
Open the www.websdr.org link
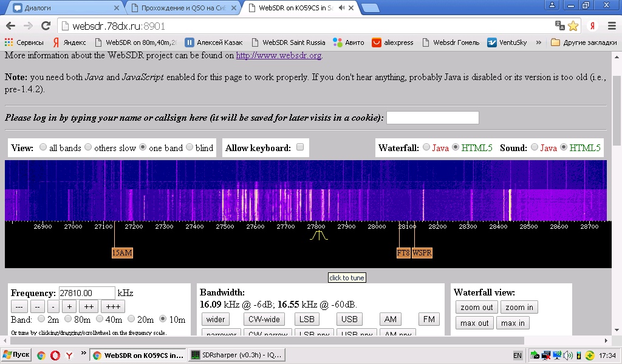tap(278, 55)
